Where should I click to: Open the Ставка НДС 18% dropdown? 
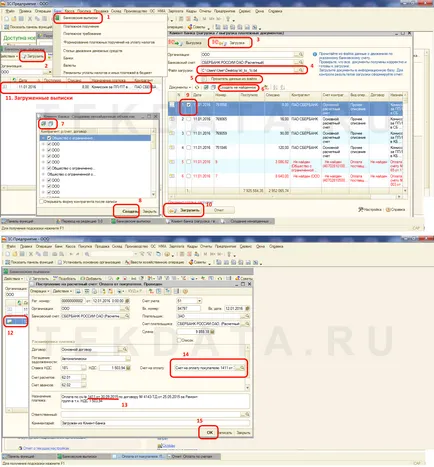tap(84, 368)
